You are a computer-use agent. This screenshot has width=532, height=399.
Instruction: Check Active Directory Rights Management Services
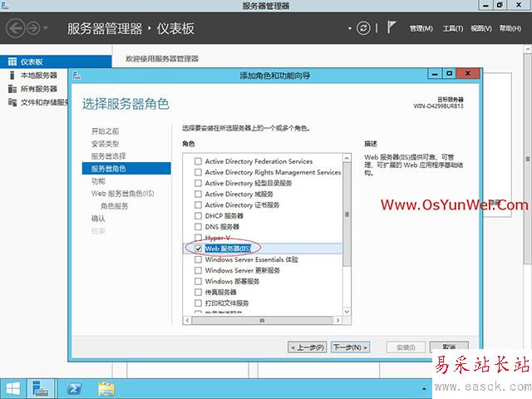(x=198, y=172)
